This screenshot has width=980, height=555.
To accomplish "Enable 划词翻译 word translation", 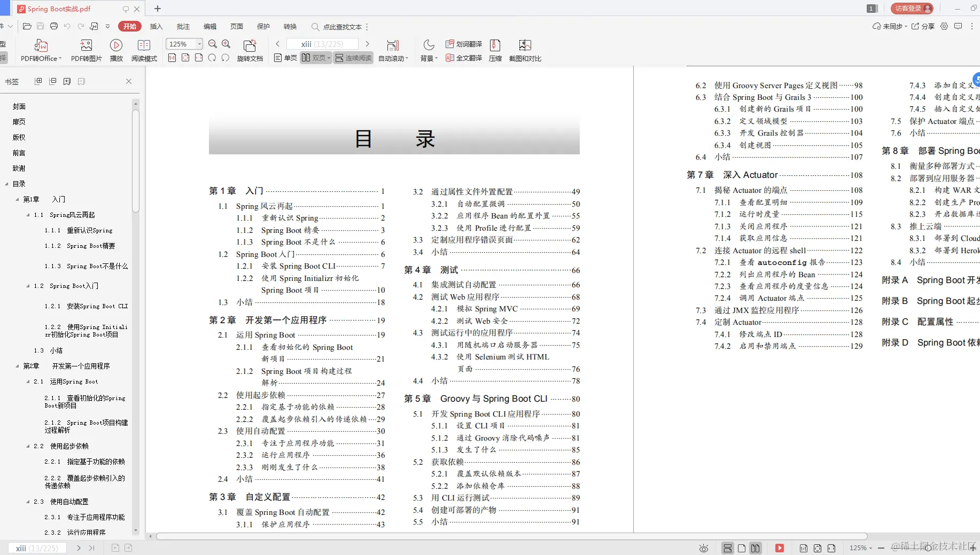I will 464,43.
